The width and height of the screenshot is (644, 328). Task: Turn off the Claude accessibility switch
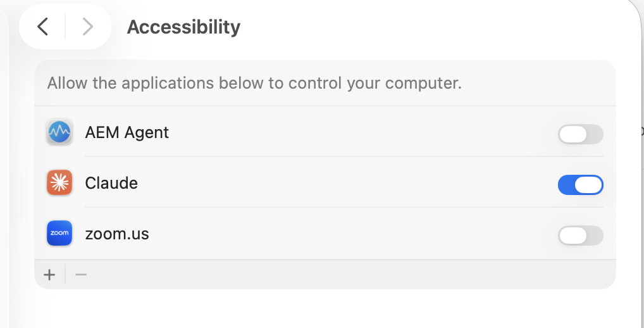pyautogui.click(x=580, y=185)
